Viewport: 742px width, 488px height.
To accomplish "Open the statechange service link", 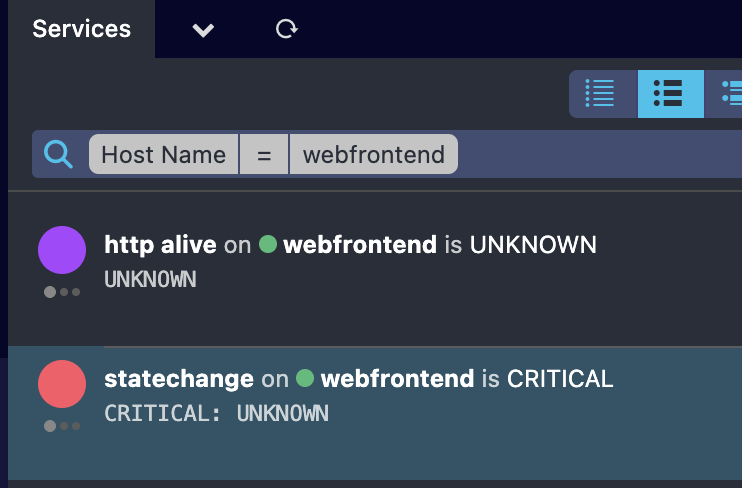I will pyautogui.click(x=179, y=379).
